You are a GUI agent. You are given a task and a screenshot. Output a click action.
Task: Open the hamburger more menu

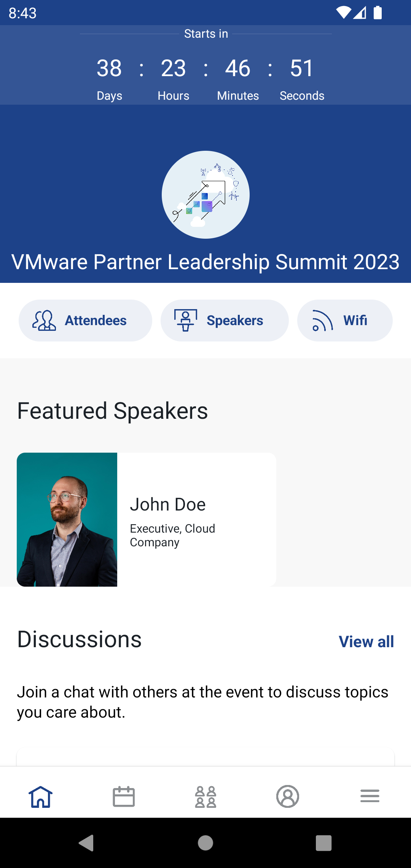pos(370,796)
